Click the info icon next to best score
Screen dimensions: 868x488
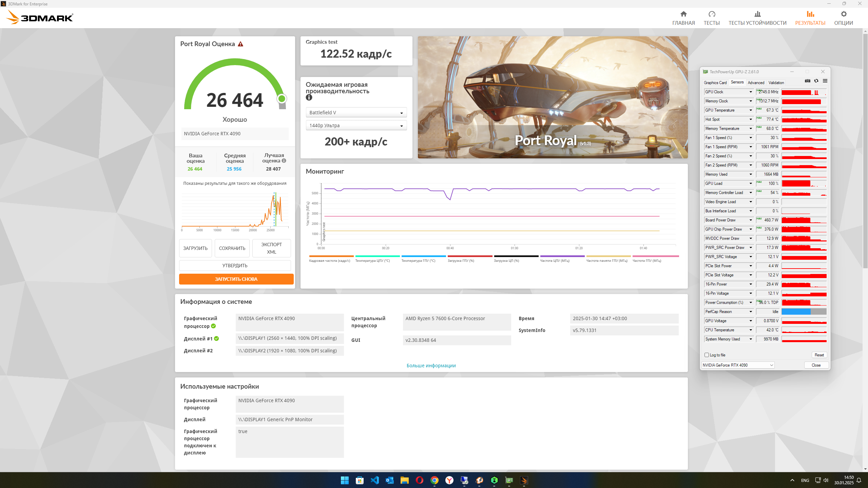coord(284,161)
